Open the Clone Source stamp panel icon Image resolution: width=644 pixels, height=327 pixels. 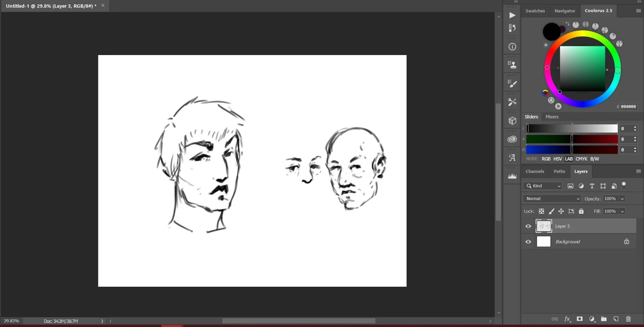click(x=512, y=65)
